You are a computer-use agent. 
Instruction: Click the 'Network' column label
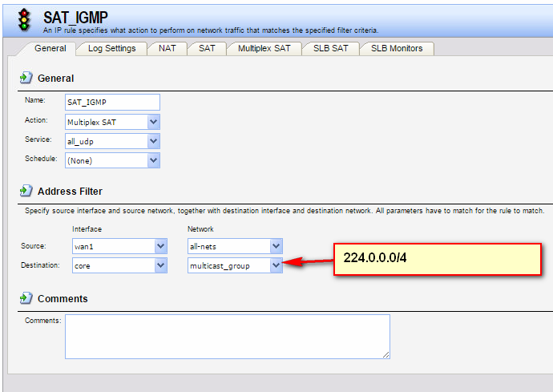click(200, 229)
